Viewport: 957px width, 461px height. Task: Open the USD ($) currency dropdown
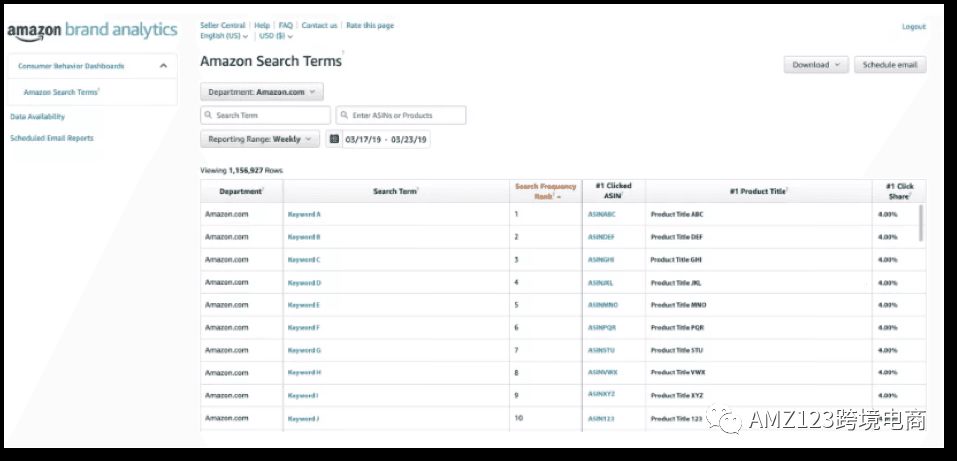tap(276, 36)
